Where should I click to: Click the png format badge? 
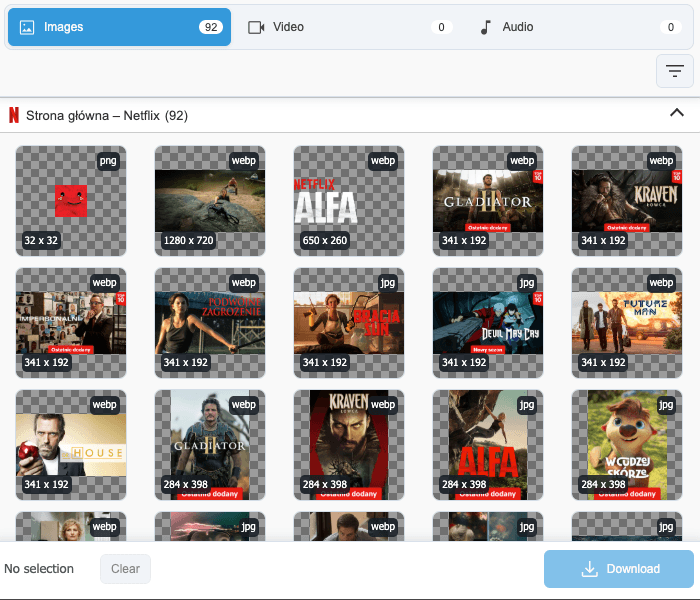click(x=108, y=161)
